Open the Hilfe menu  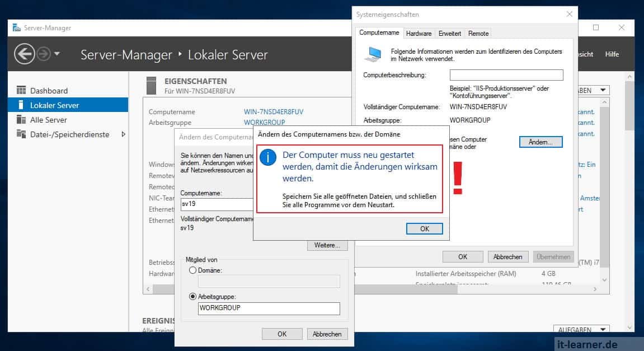(x=612, y=54)
